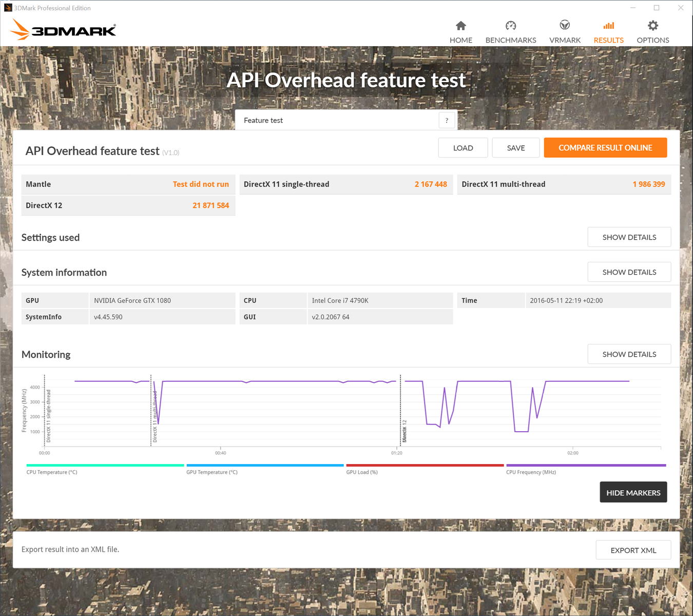This screenshot has height=616, width=693.
Task: Click Time value 2016-05-11 22:19
Action: [566, 300]
